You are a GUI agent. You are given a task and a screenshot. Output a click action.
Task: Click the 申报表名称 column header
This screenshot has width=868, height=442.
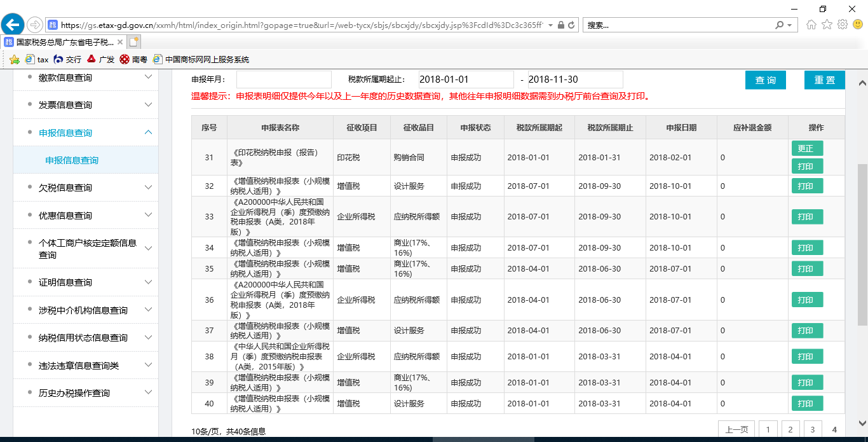(280, 127)
